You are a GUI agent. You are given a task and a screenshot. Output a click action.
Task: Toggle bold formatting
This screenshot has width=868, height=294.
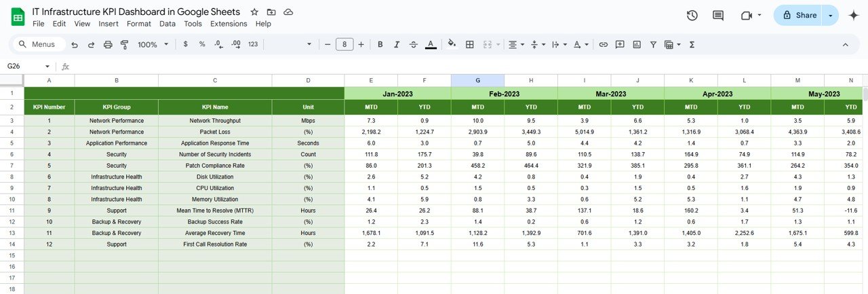click(380, 44)
